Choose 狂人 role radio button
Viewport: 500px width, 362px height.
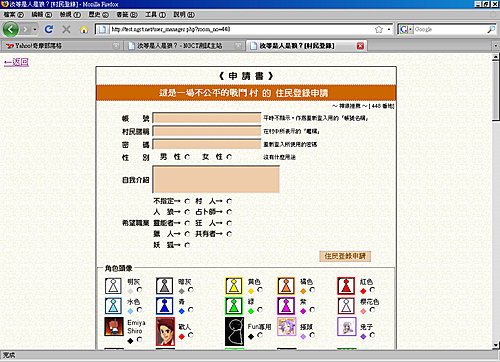point(229,223)
